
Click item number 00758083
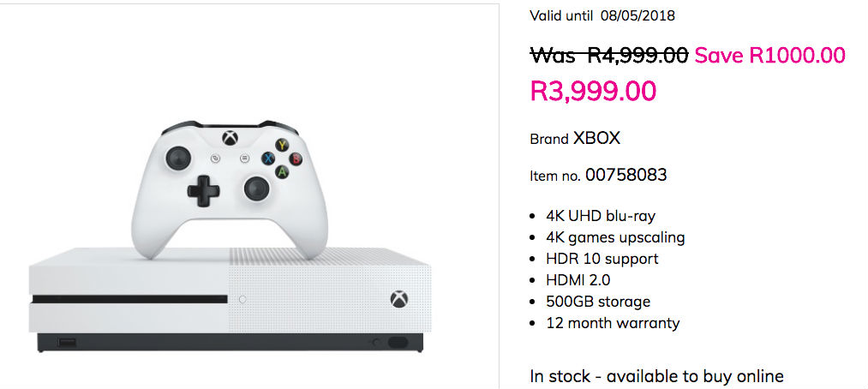(626, 176)
